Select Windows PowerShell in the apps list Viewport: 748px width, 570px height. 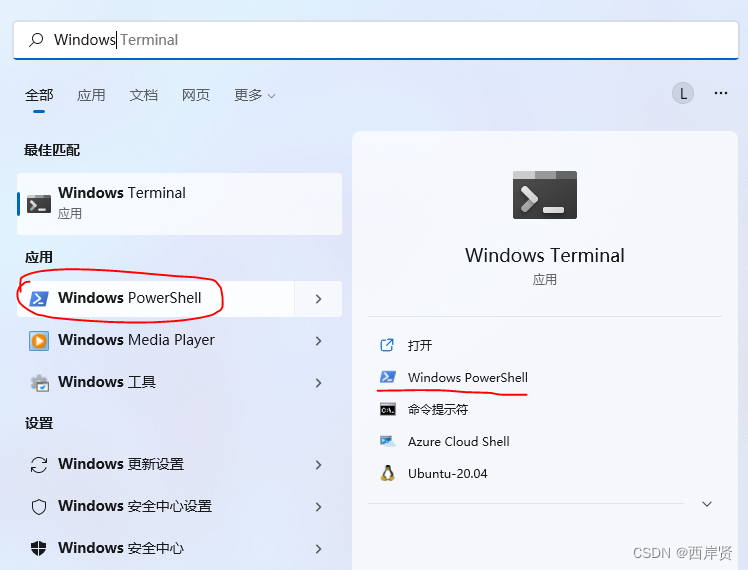[x=156, y=299]
